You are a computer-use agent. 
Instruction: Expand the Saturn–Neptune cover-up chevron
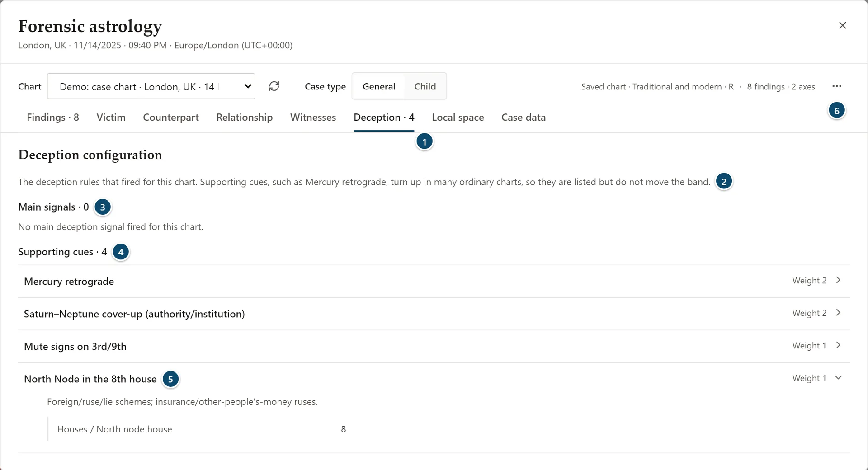(838, 313)
